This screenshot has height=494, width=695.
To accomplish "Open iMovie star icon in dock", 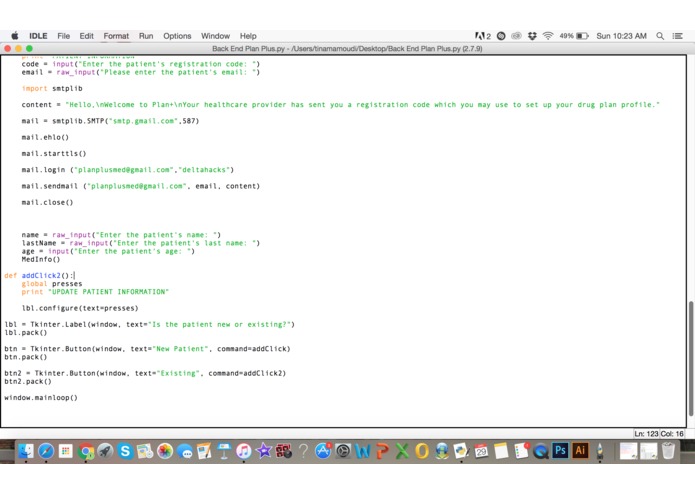I will [x=264, y=451].
